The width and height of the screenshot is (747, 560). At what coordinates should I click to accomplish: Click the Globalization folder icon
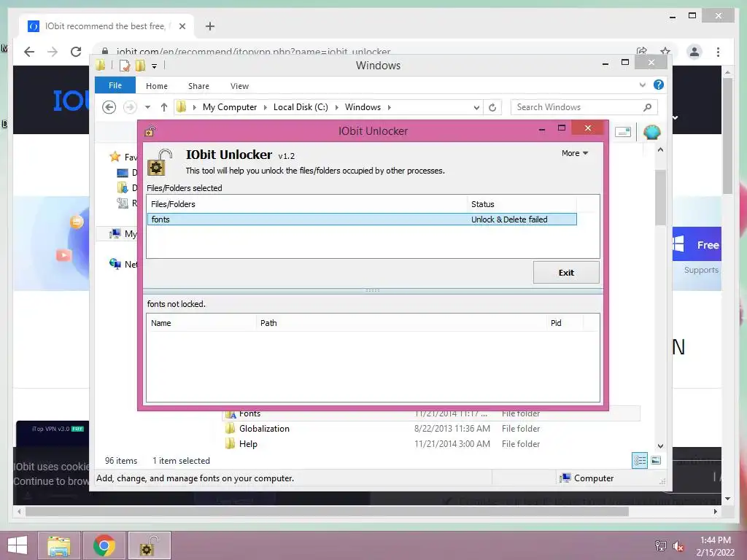(x=230, y=429)
